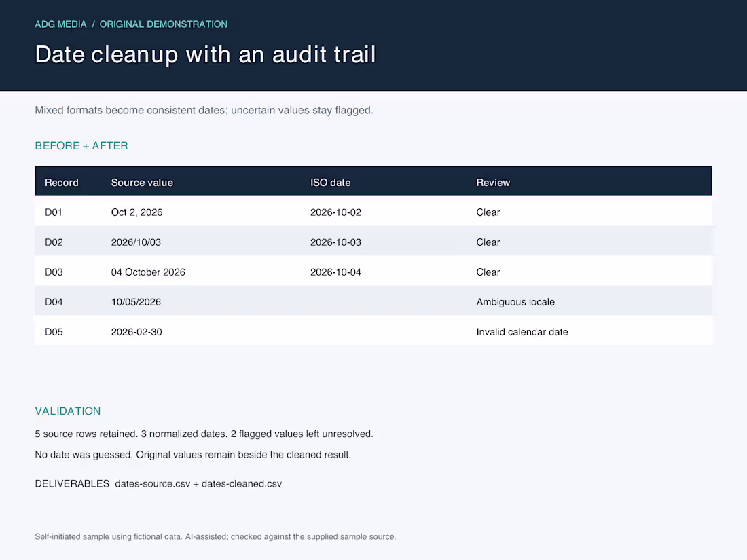The width and height of the screenshot is (747, 560).
Task: Select the VALIDATION section heading
Action: (x=68, y=411)
